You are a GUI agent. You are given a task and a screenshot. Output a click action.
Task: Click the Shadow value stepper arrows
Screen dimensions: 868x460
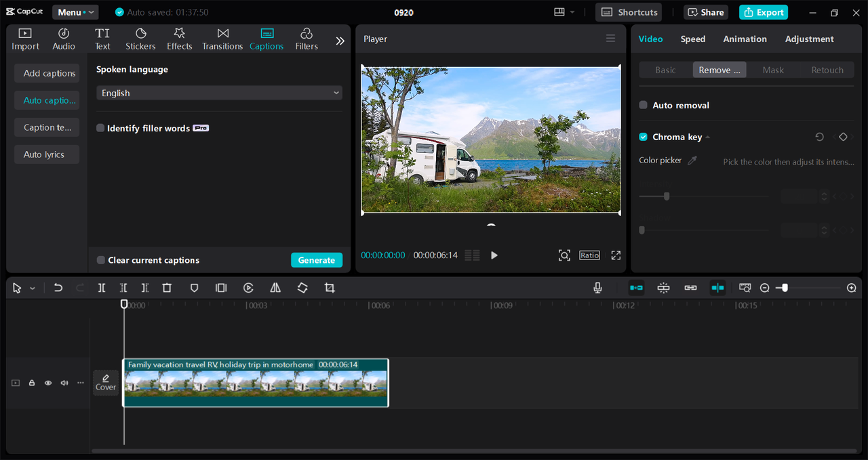coord(825,230)
